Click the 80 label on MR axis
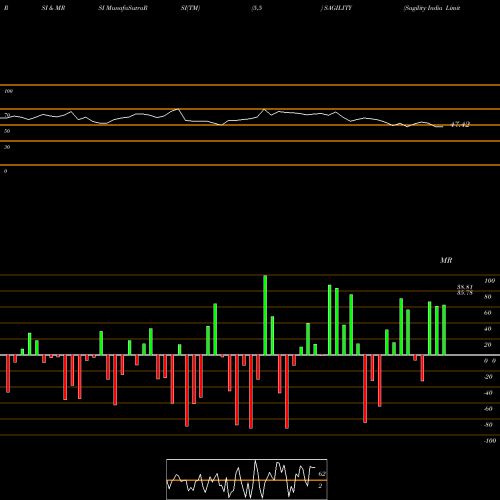The width and height of the screenshot is (500, 500). 488,297
